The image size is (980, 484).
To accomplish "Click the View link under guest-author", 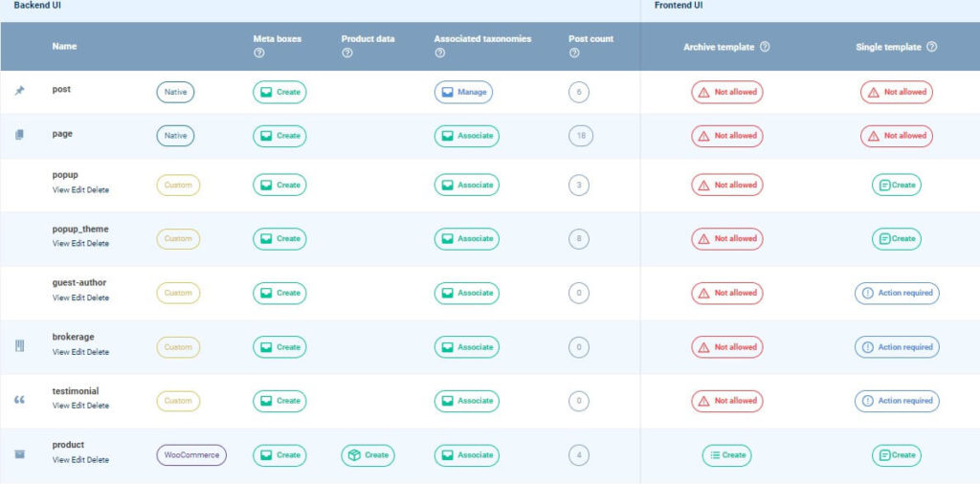I will 60,297.
